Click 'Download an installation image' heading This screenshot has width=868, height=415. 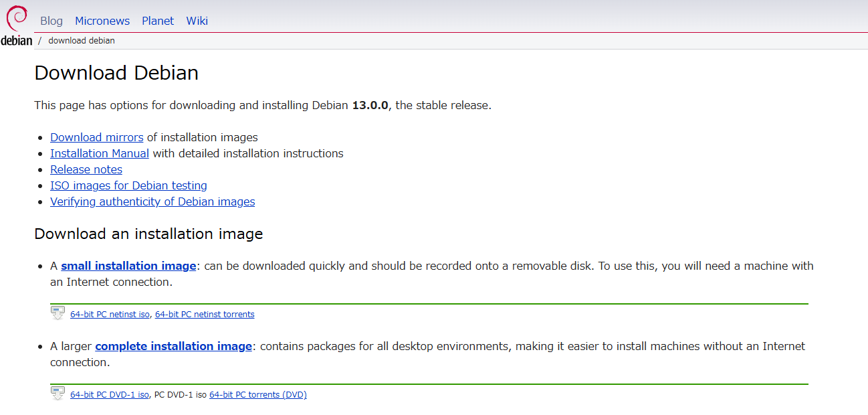click(x=148, y=234)
